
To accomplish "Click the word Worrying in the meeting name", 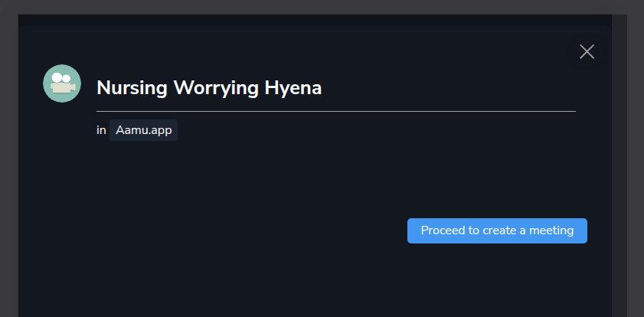I will click(216, 88).
